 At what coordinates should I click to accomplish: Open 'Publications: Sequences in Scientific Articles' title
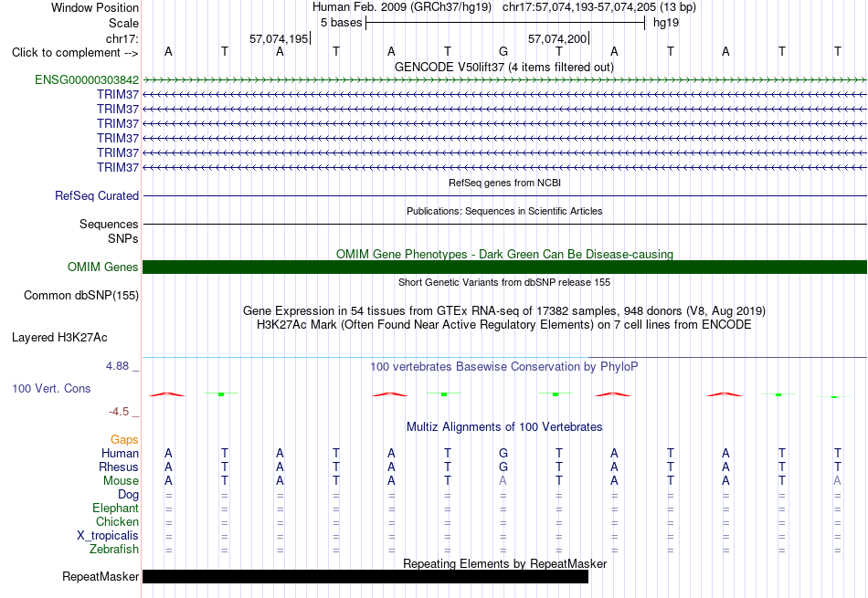504,211
